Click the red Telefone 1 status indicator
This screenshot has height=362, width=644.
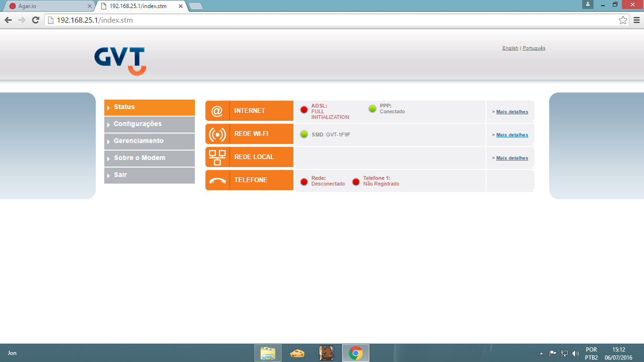click(356, 182)
